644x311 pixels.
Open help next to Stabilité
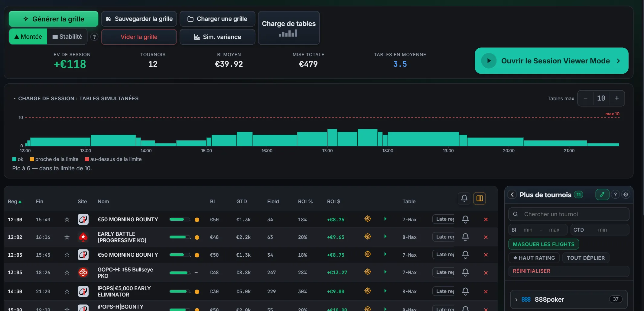(x=94, y=37)
